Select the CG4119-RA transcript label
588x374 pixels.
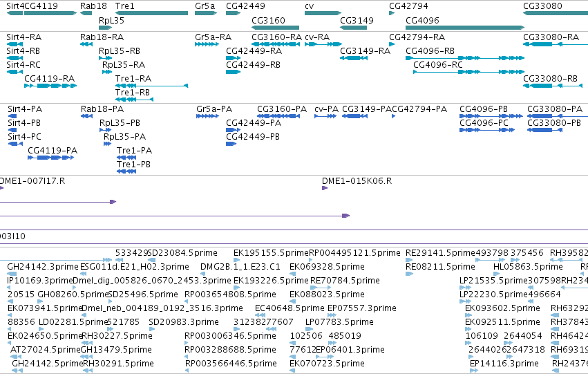(x=50, y=79)
